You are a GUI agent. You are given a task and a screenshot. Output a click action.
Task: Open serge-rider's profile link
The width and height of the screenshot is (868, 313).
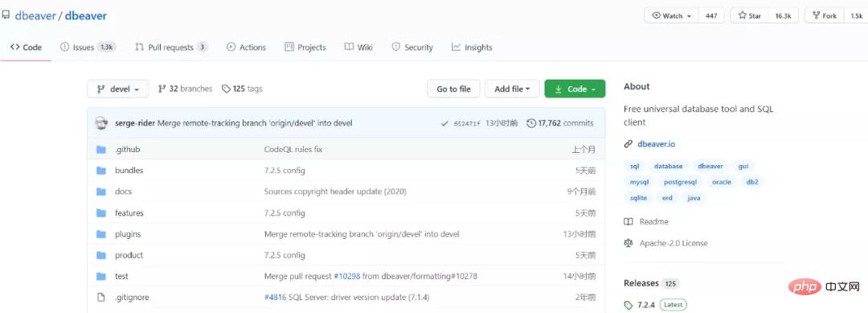tap(135, 123)
